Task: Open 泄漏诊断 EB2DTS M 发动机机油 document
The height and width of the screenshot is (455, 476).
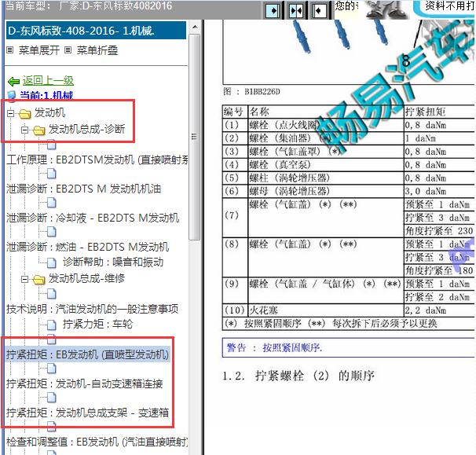Action: 83,189
